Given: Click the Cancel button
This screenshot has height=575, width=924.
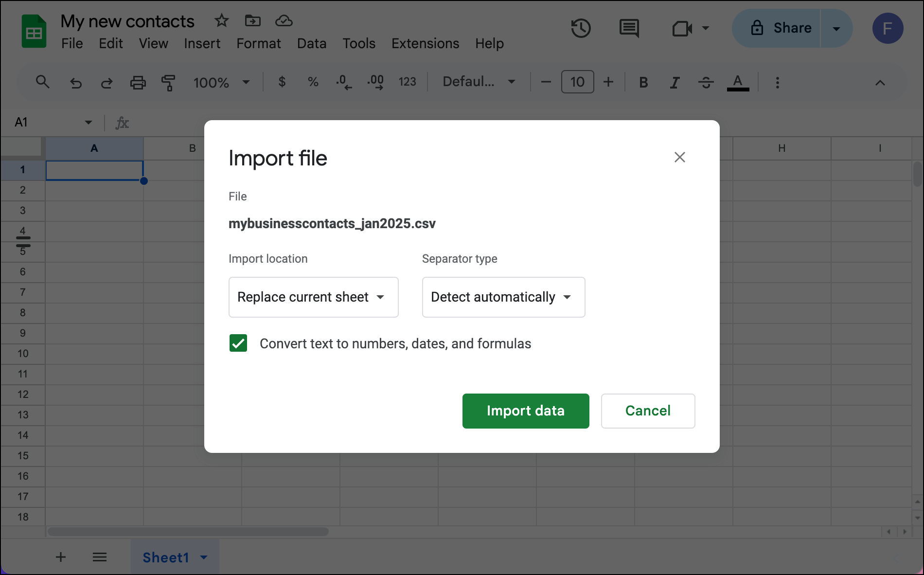Looking at the screenshot, I should click(648, 411).
